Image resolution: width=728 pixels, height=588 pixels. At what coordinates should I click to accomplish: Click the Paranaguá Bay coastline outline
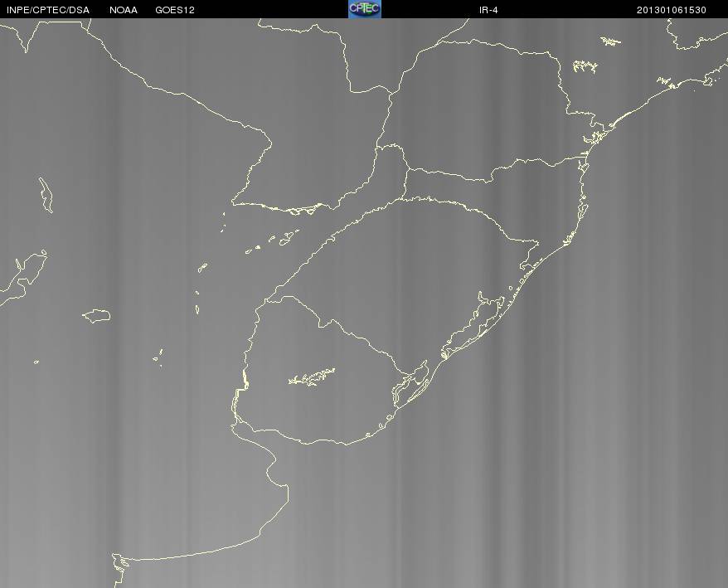[595, 136]
